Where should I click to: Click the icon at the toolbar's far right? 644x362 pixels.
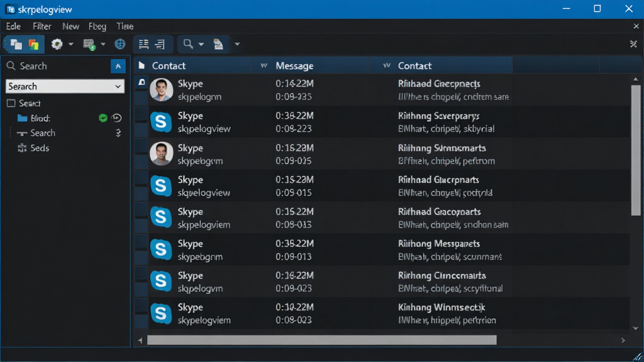coord(633,44)
